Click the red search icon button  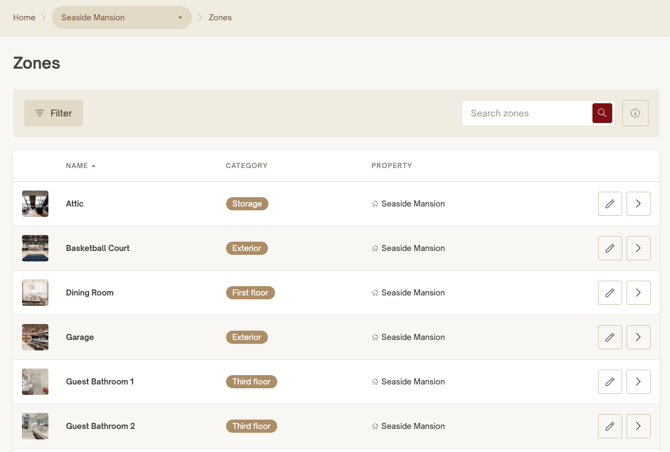602,113
